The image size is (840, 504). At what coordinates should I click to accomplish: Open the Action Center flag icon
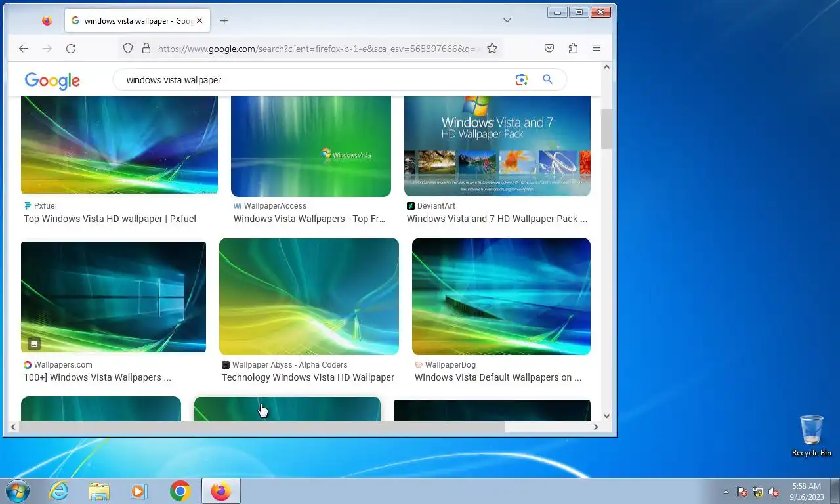(x=742, y=492)
